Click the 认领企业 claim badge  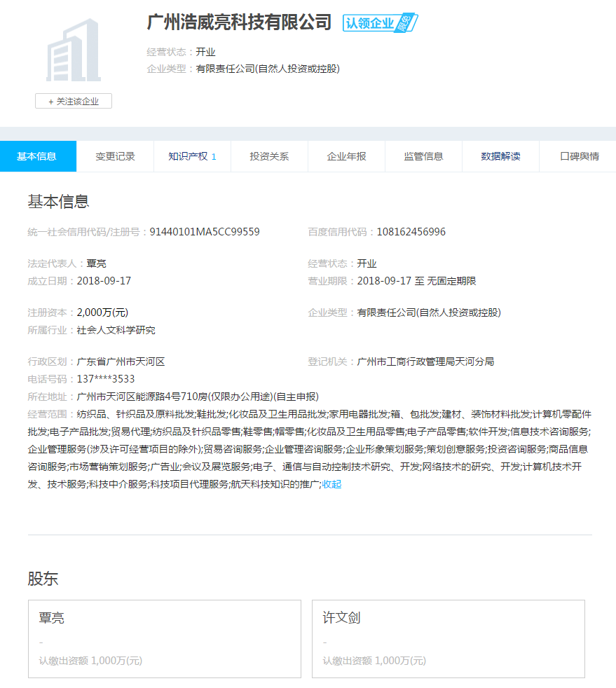pos(380,22)
